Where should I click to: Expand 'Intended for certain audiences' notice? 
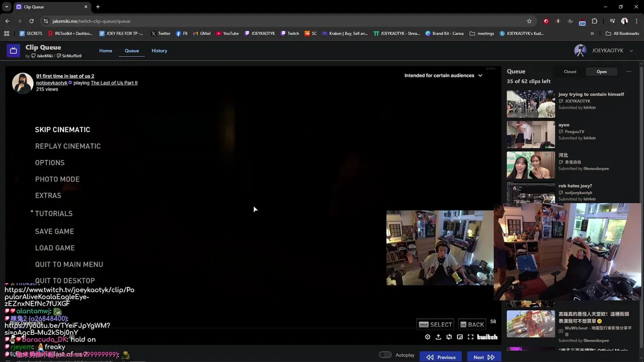443,75
